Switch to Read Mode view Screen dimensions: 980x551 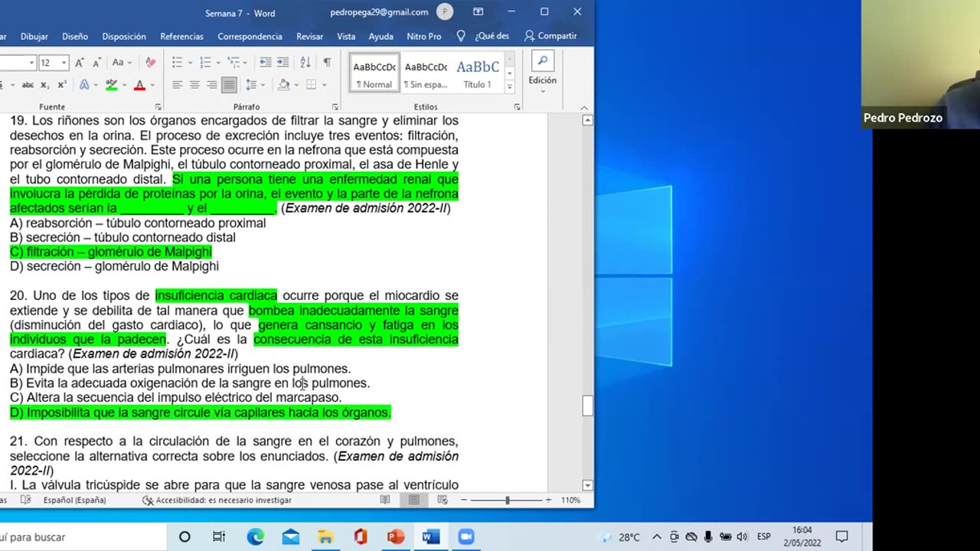click(x=385, y=500)
